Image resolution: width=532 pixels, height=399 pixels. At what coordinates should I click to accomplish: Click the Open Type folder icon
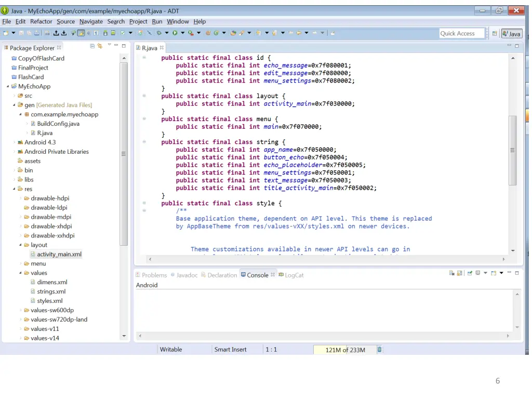click(233, 33)
